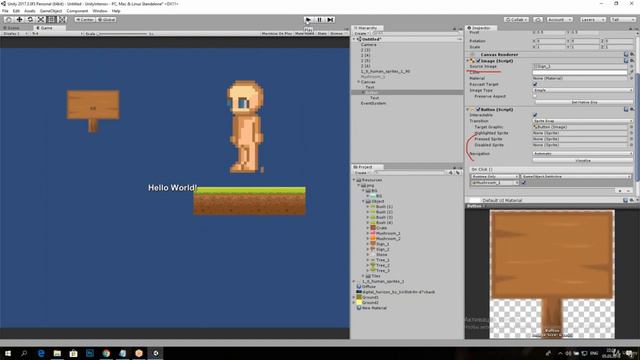Click Crate sprite in Project panel
Image resolution: width=640 pixels, height=360 pixels.
click(381, 228)
